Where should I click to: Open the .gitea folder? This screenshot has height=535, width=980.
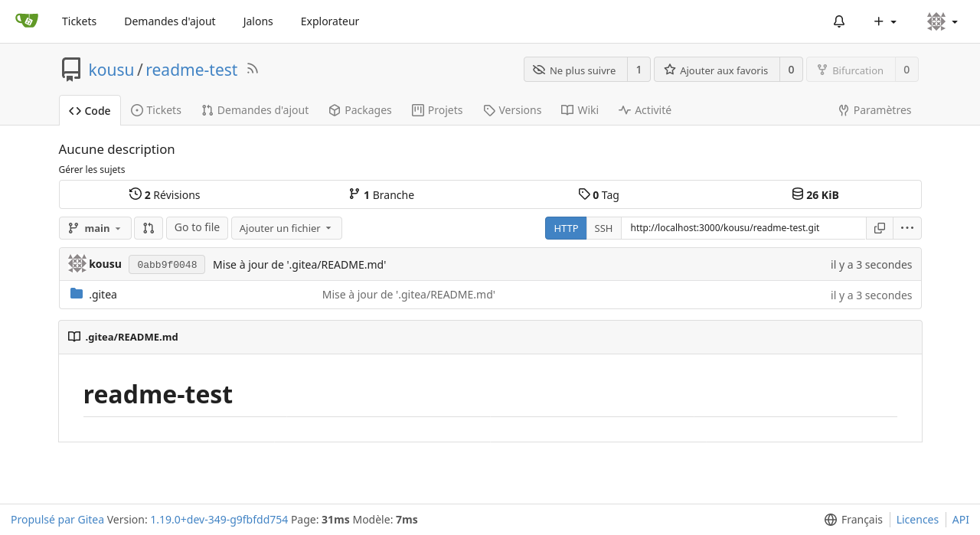tap(103, 294)
